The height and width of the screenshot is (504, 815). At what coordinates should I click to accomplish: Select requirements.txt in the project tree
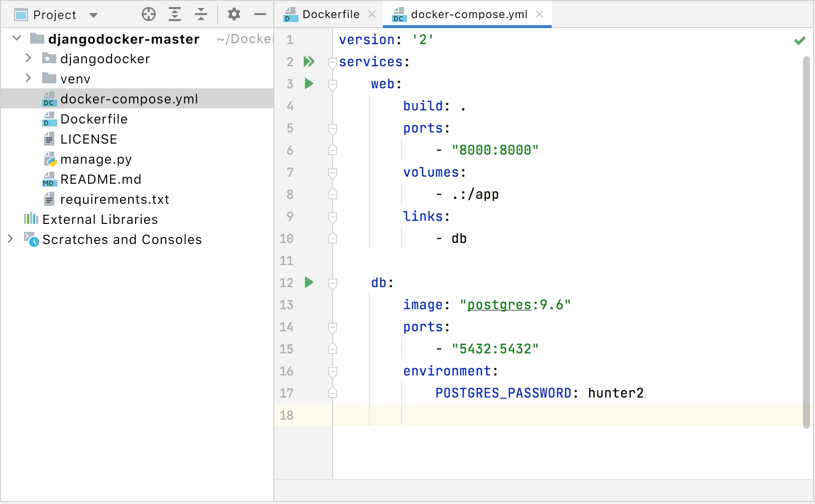(x=115, y=199)
